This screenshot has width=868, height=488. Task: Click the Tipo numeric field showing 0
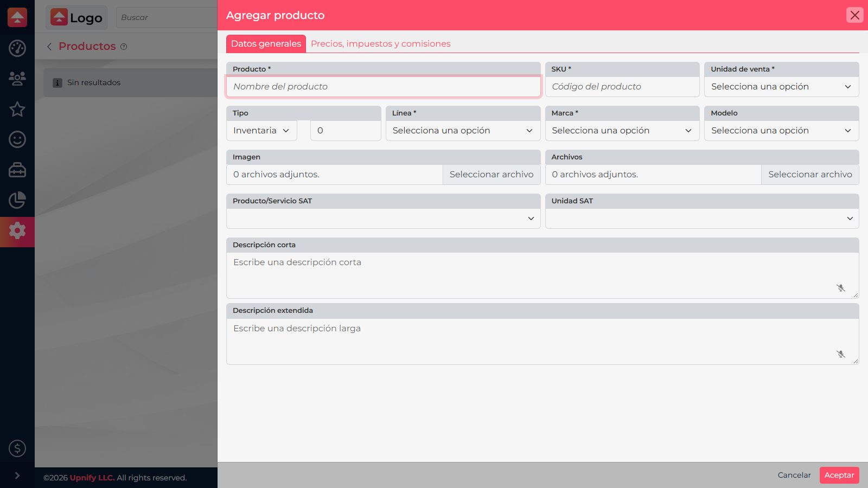pyautogui.click(x=346, y=131)
